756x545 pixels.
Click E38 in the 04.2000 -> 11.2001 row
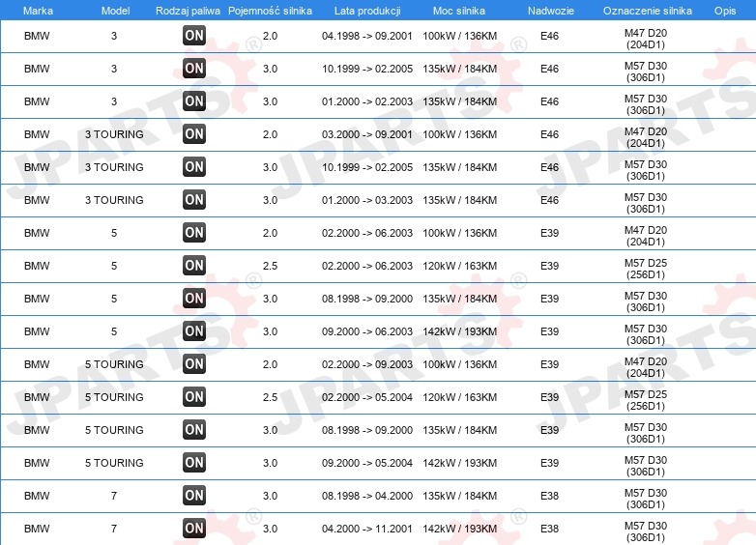coord(550,529)
